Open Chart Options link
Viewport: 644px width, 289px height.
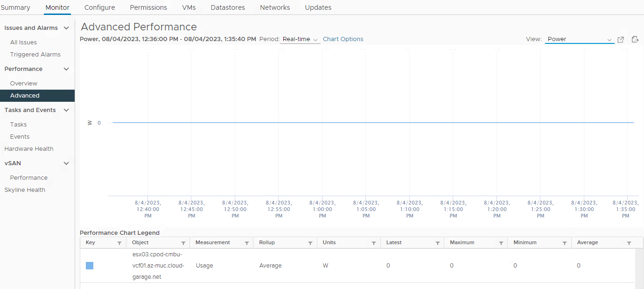343,39
